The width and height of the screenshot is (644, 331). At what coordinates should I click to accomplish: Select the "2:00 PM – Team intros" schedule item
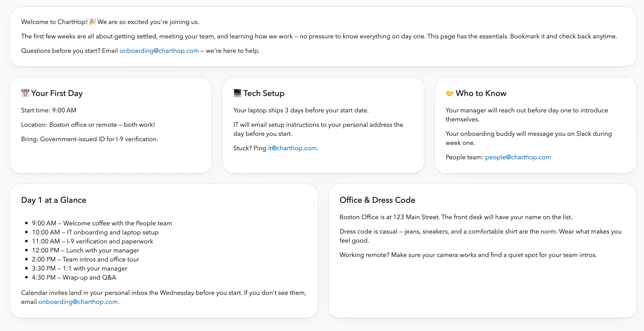coord(86,259)
